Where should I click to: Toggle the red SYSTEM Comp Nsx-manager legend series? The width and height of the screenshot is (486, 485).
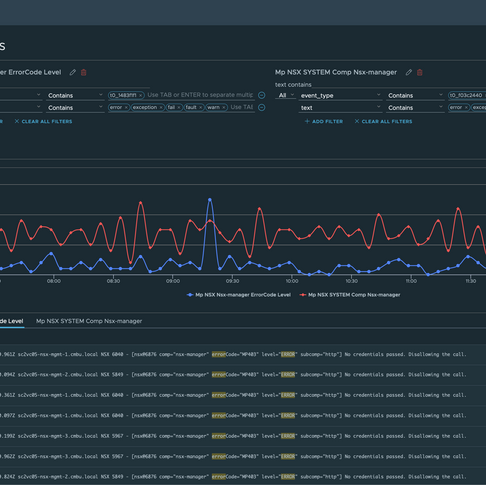pyautogui.click(x=350, y=295)
